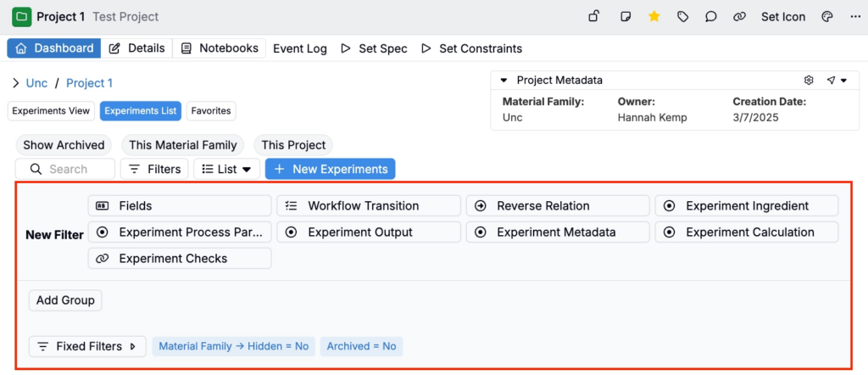Viewport: 868px width, 375px height.
Task: Click the tag icon in header
Action: (682, 16)
